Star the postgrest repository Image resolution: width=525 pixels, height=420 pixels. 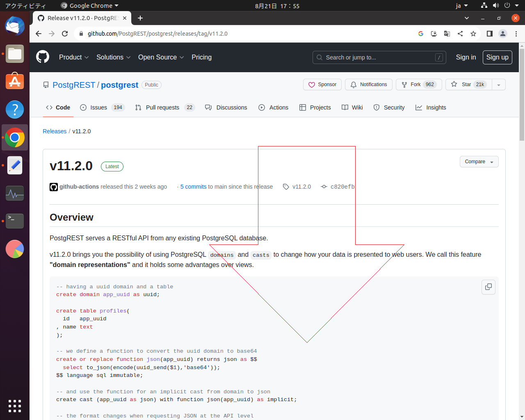pos(469,84)
